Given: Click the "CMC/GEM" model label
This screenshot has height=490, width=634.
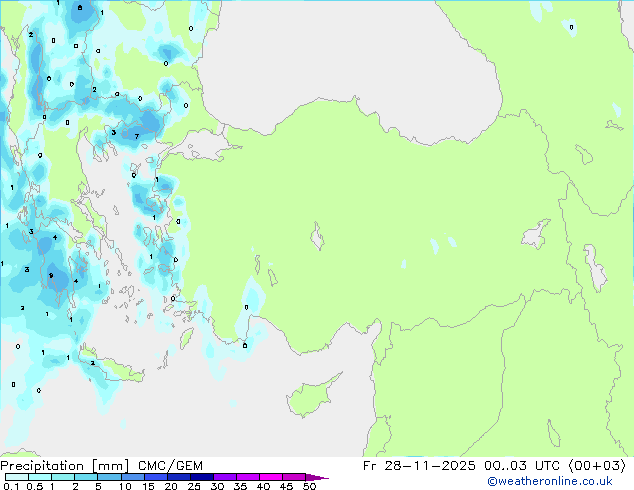Looking at the screenshot, I should [x=170, y=466].
